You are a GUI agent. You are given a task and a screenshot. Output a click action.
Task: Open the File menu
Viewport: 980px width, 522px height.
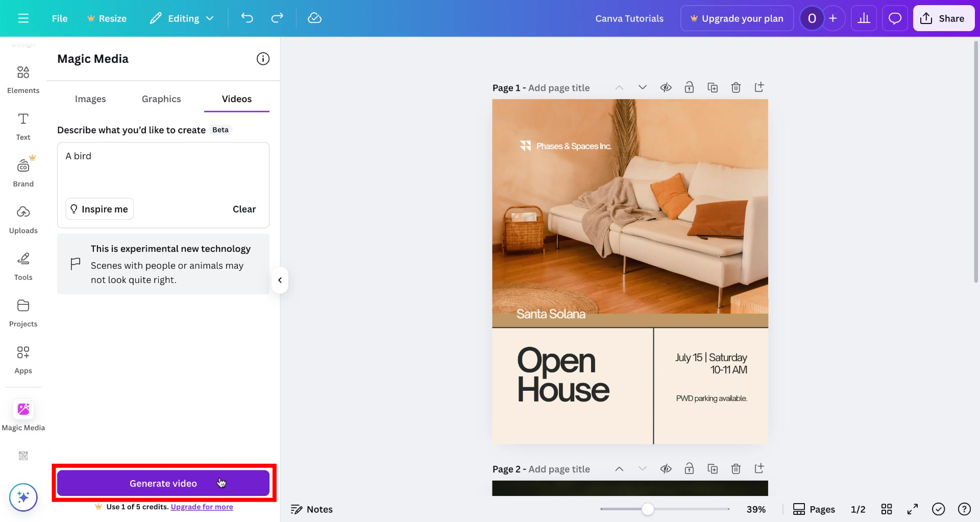tap(60, 18)
